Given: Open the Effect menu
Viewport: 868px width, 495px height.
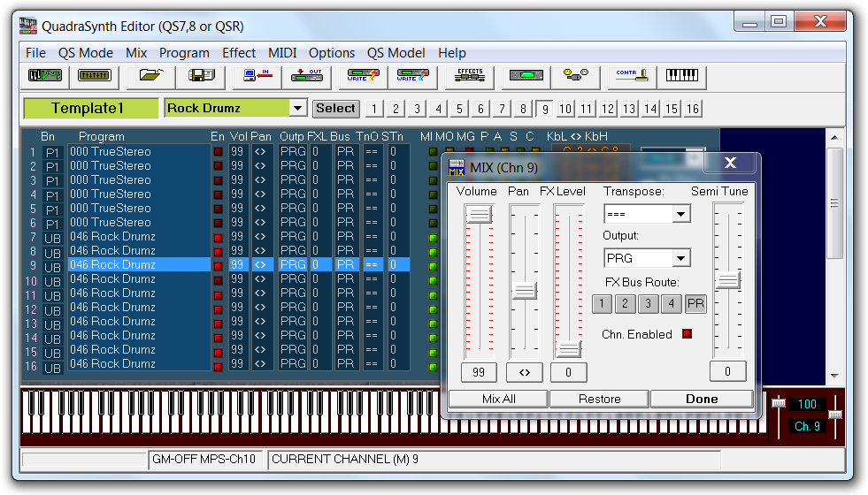Looking at the screenshot, I should [x=239, y=53].
